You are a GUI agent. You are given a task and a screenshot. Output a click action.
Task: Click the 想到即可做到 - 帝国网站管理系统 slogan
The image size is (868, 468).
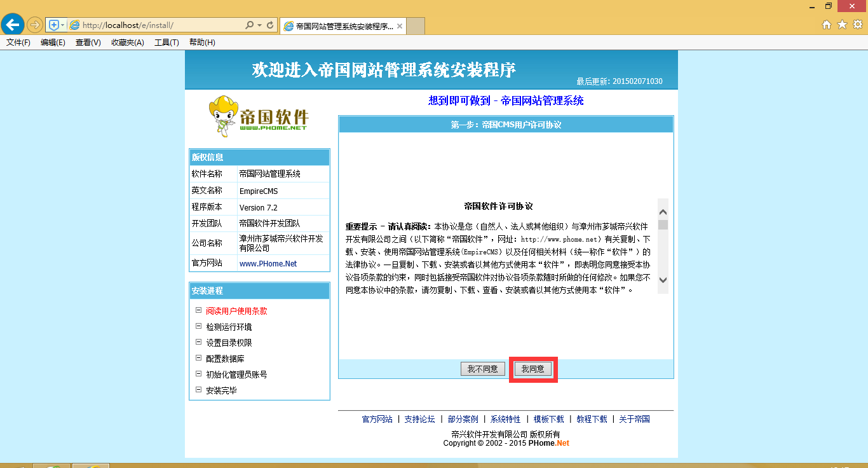click(x=506, y=100)
